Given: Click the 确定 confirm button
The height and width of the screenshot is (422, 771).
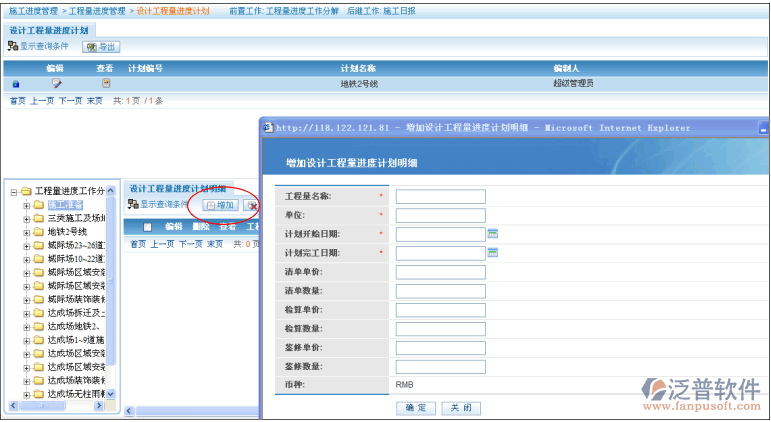Looking at the screenshot, I should (x=415, y=408).
